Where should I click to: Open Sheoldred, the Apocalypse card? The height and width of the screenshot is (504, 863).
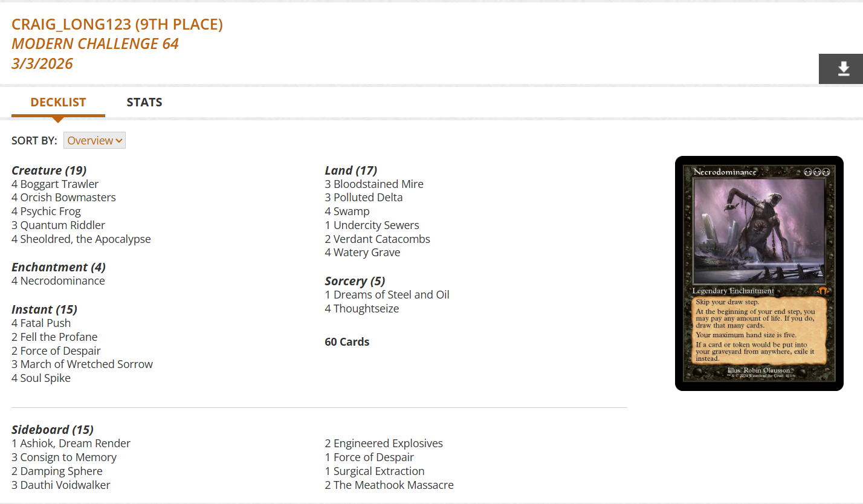tap(85, 239)
